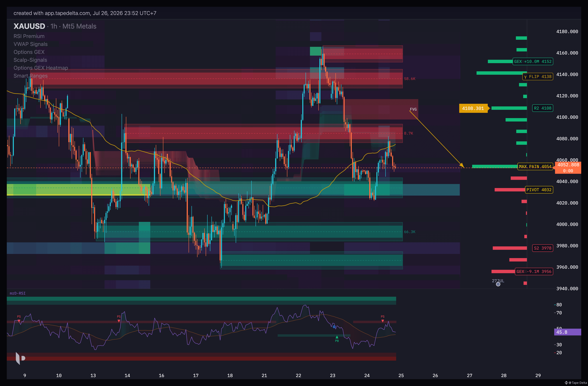Image resolution: width=588 pixels, height=386 pixels.
Task: Click the XAUUSD symbol name
Action: tap(29, 26)
